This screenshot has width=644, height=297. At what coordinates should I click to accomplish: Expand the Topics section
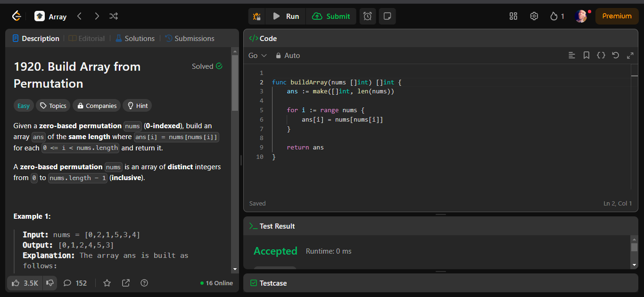(x=53, y=106)
